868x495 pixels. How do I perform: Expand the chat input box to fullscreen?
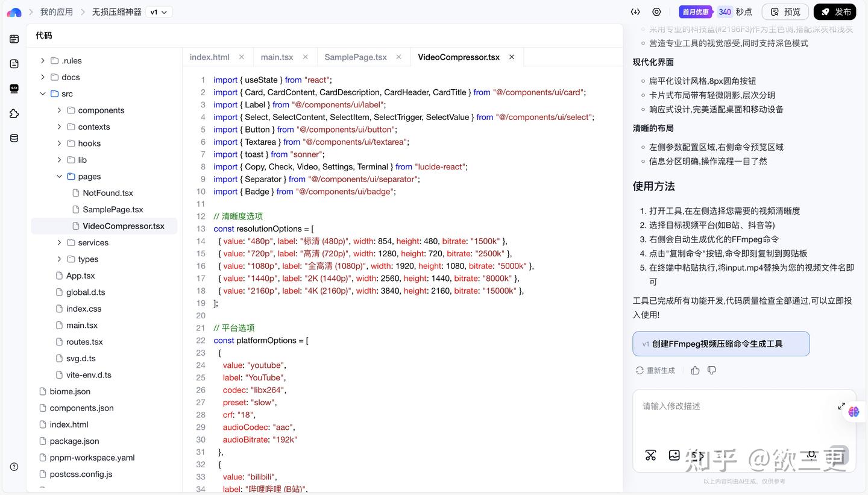pos(841,406)
